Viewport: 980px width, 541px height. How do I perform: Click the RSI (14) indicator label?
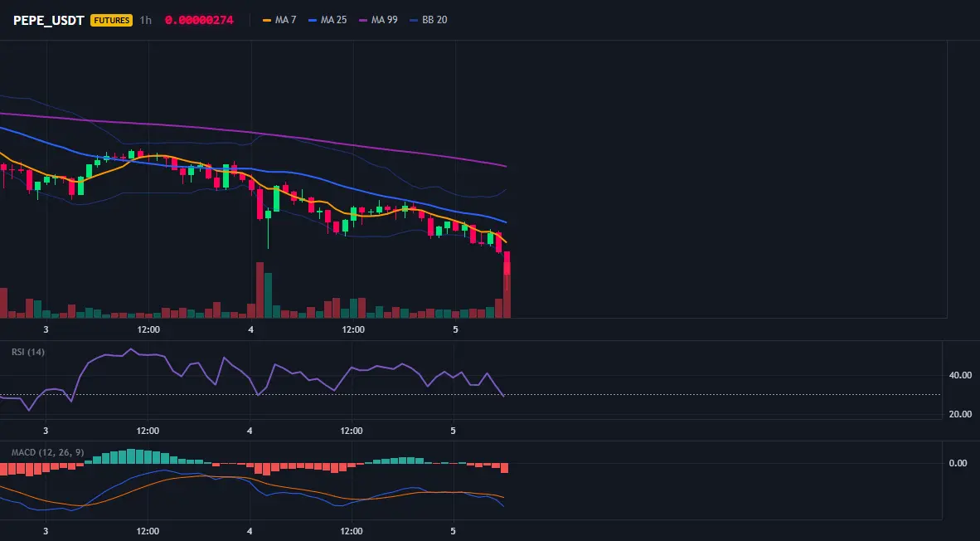(x=28, y=352)
